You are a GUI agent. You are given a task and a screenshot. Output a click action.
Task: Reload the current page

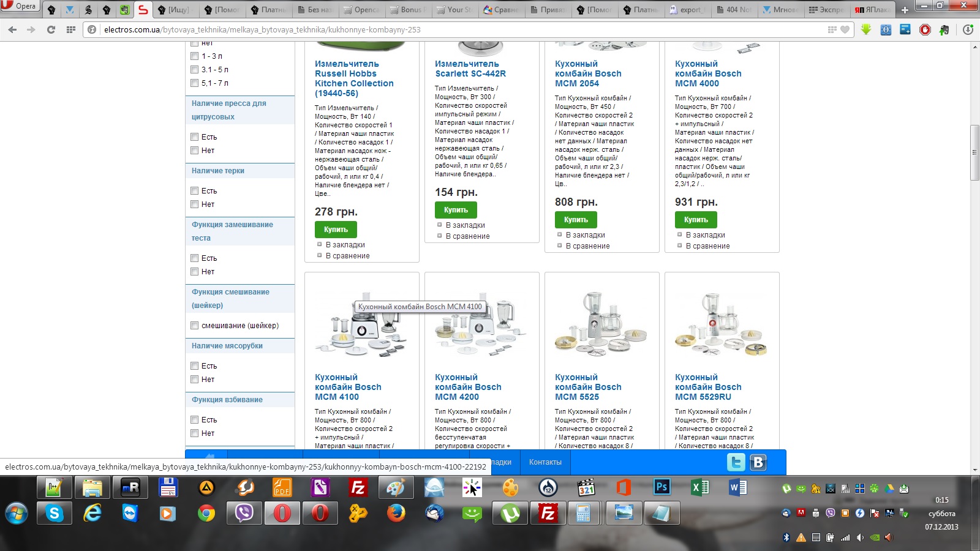pyautogui.click(x=51, y=29)
